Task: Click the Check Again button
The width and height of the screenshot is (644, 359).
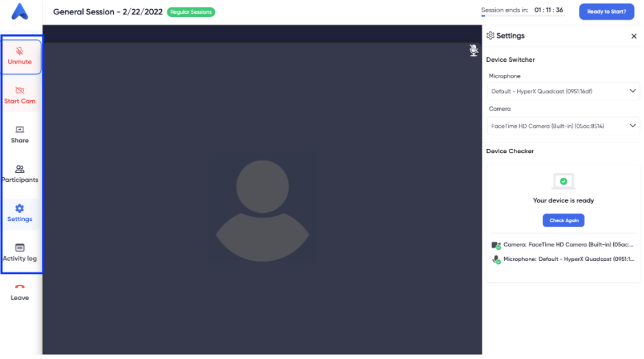Action: coord(564,220)
